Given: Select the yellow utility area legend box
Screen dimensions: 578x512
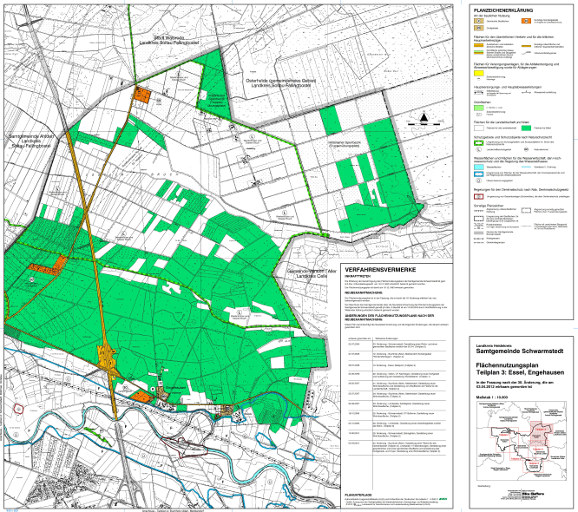Looking at the screenshot, I should pos(478,73).
